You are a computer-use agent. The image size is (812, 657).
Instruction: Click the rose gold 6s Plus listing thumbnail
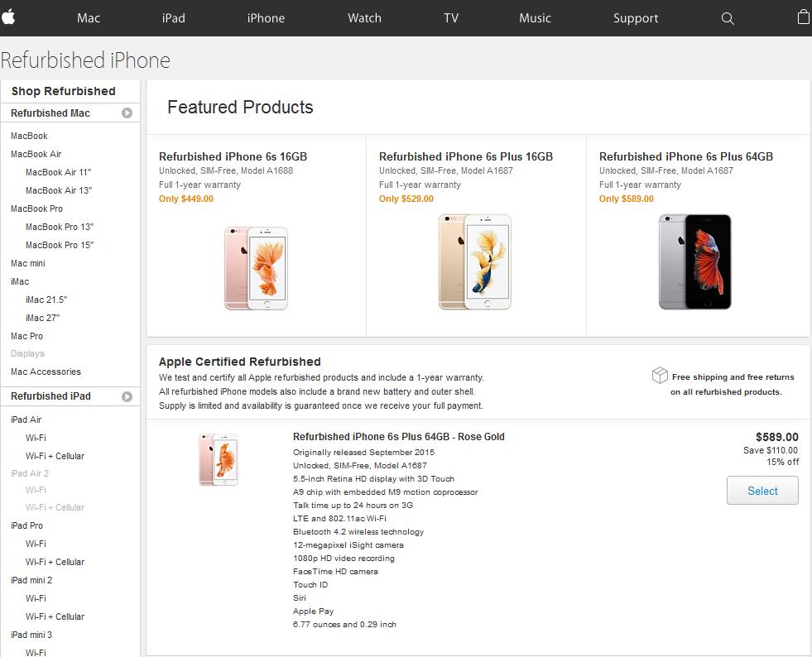pyautogui.click(x=219, y=460)
